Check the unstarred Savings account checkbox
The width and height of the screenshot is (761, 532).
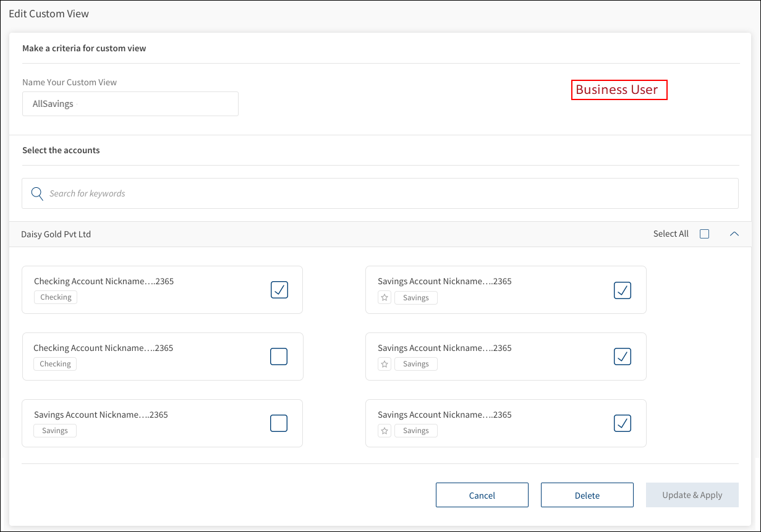coord(279,423)
